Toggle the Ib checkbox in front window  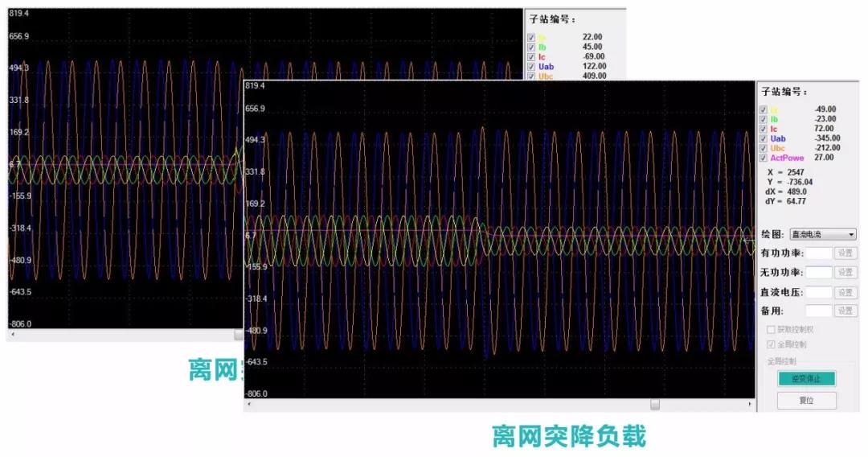tap(764, 119)
